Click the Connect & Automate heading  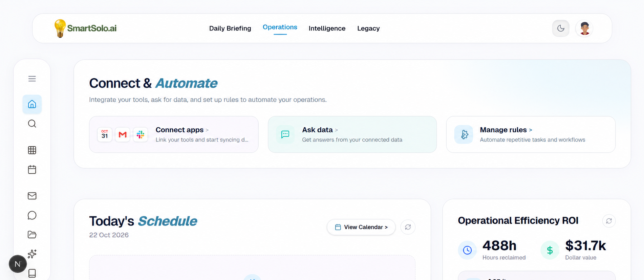(153, 83)
